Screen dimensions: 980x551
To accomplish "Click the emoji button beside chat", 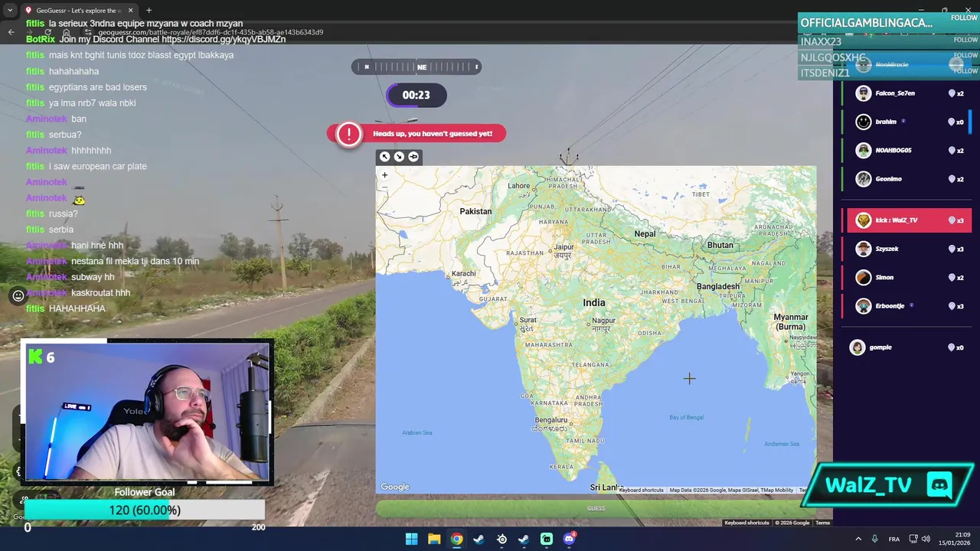I will [18, 295].
